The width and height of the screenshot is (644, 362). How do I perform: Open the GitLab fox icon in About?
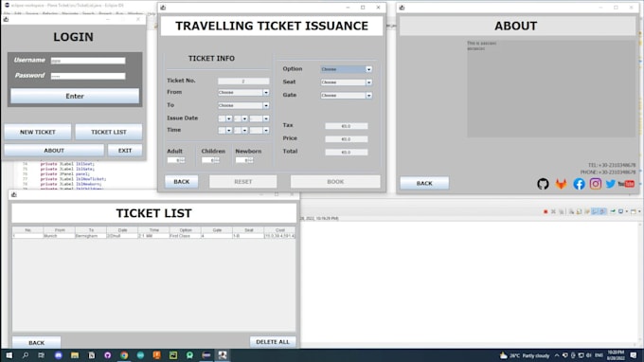561,184
